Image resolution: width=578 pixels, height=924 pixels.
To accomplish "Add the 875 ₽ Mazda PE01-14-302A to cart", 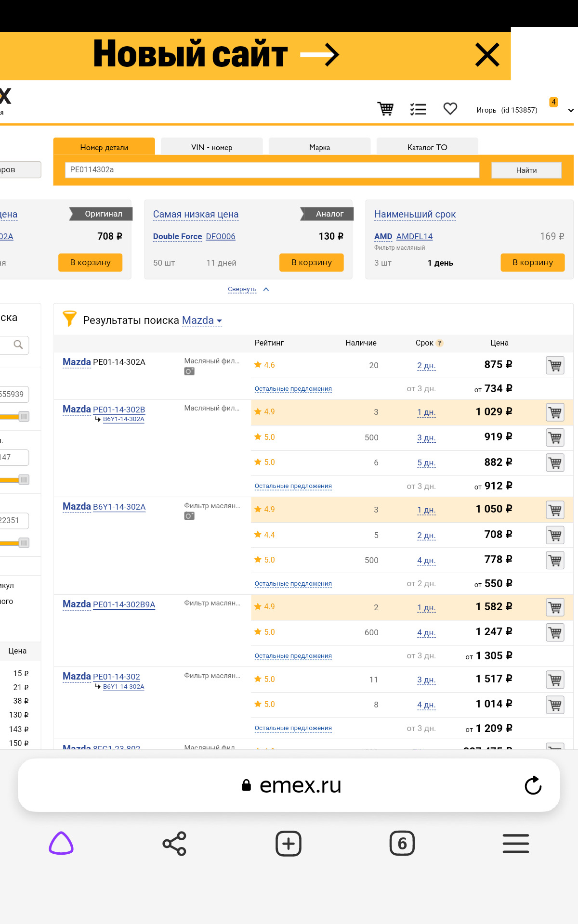I will (555, 365).
